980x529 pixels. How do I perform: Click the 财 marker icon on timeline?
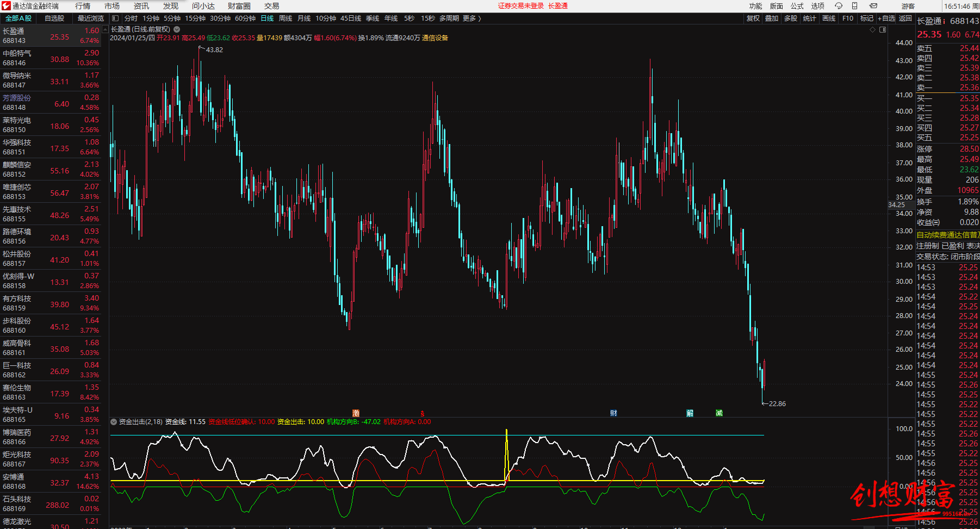pyautogui.click(x=613, y=414)
